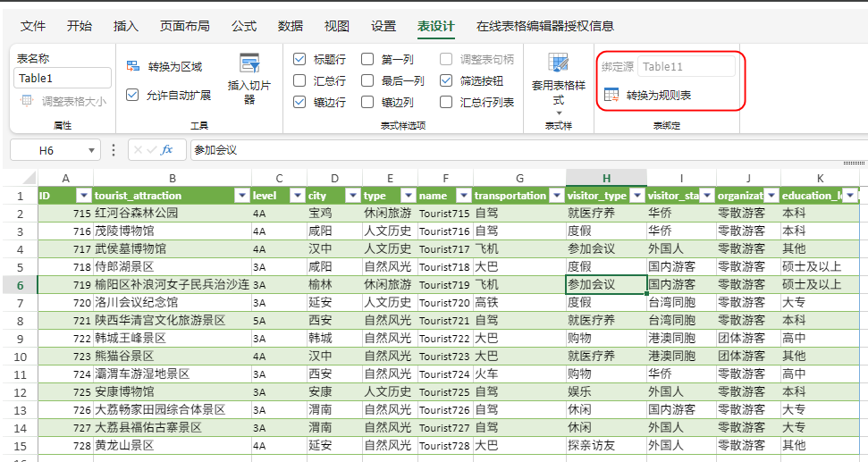Click the fx insert function icon
This screenshot has height=462, width=868.
(x=166, y=150)
